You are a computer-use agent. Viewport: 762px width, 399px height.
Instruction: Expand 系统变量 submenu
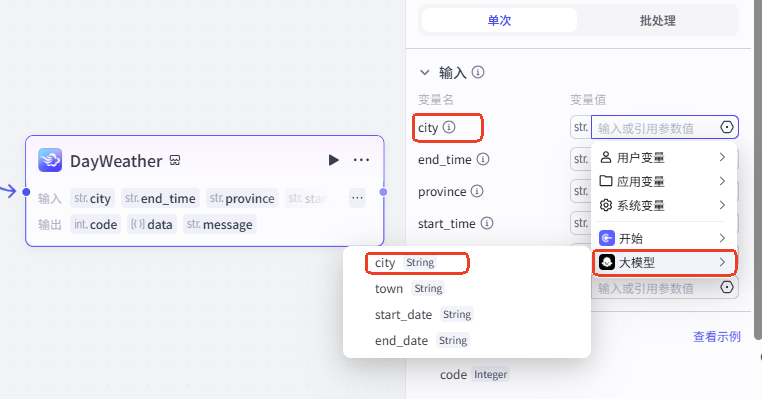[x=664, y=205]
